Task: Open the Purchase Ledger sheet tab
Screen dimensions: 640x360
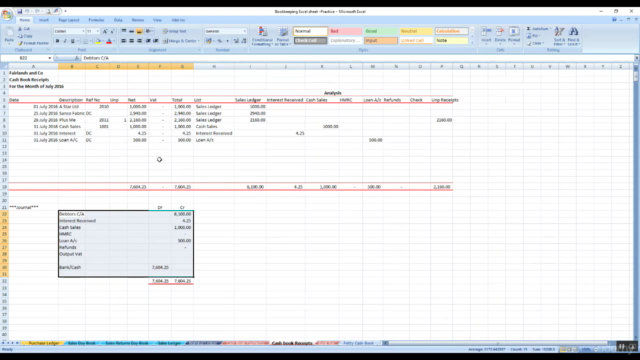Action: coord(44,343)
